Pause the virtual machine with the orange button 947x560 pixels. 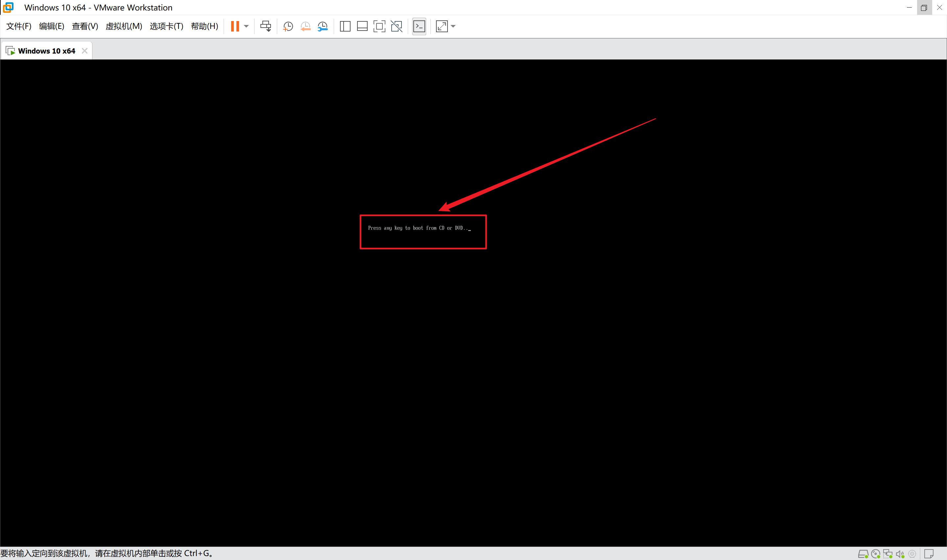235,26
